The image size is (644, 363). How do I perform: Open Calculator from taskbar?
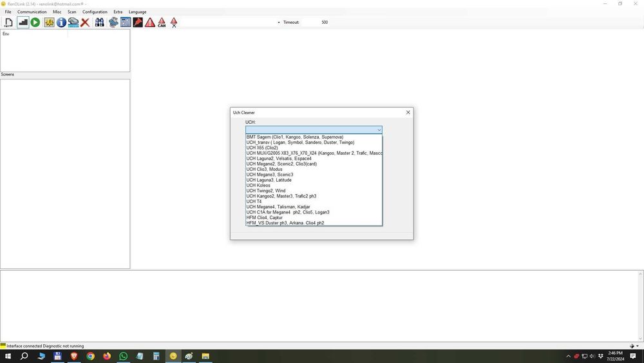tap(156, 356)
